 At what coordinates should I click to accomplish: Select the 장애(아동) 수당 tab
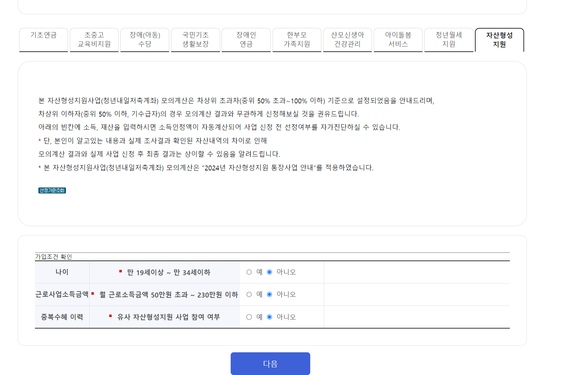coord(144,39)
